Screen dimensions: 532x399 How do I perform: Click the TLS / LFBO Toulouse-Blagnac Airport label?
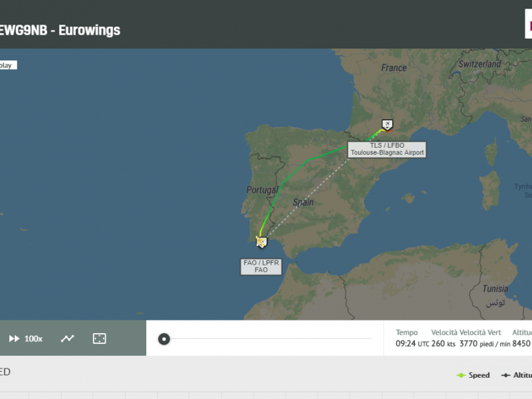tap(387, 149)
